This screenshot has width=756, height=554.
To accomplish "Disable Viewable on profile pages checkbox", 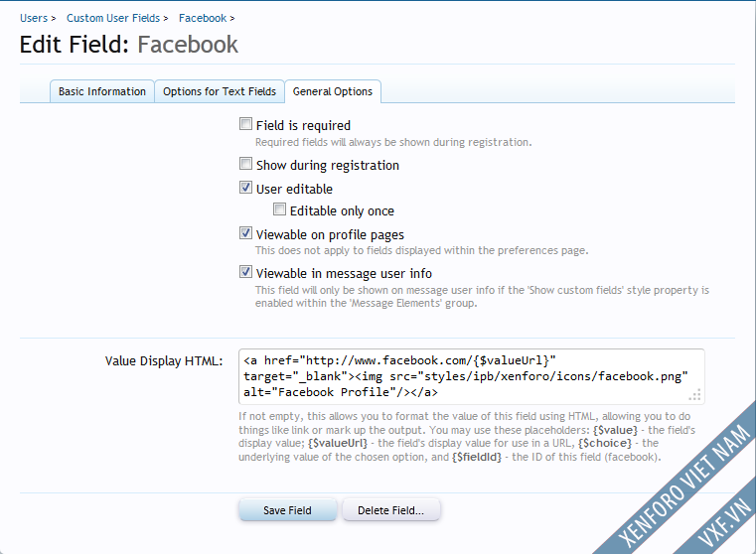I will point(245,234).
